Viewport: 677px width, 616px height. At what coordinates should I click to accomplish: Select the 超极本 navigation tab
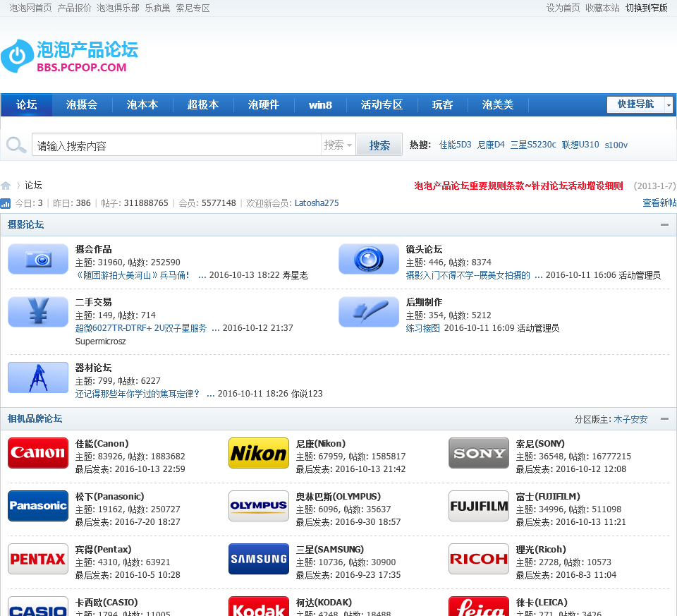[203, 104]
